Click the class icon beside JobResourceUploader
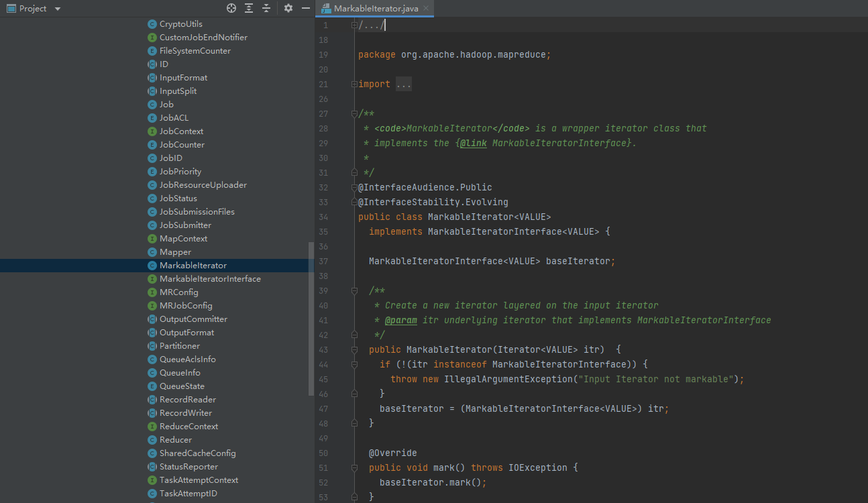Screen dimensions: 868x503 click(x=152, y=185)
